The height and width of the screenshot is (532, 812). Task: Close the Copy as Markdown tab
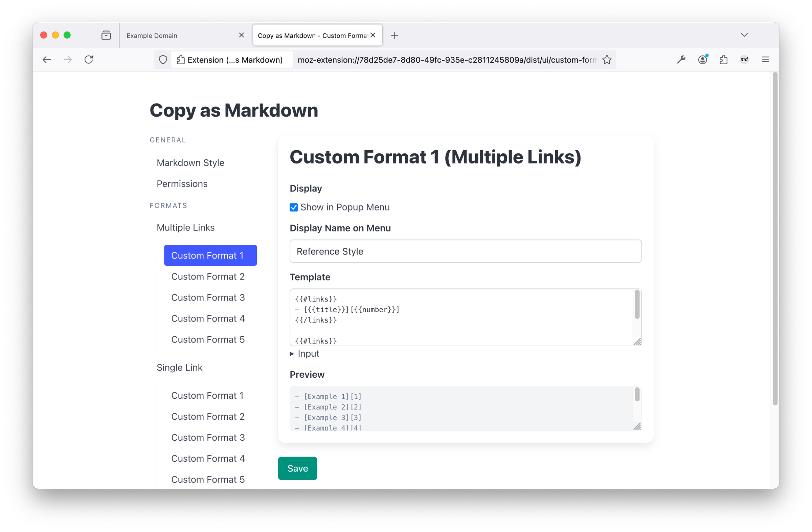pos(373,35)
